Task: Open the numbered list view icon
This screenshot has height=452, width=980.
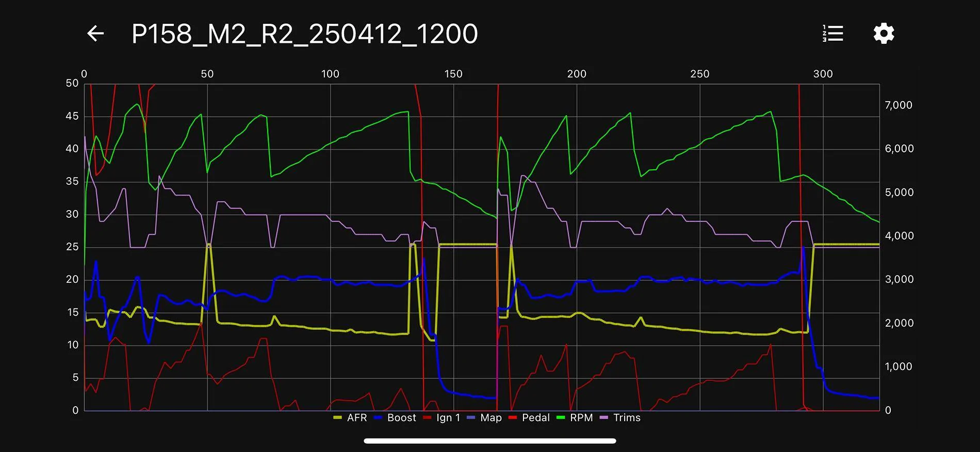Action: coord(832,34)
